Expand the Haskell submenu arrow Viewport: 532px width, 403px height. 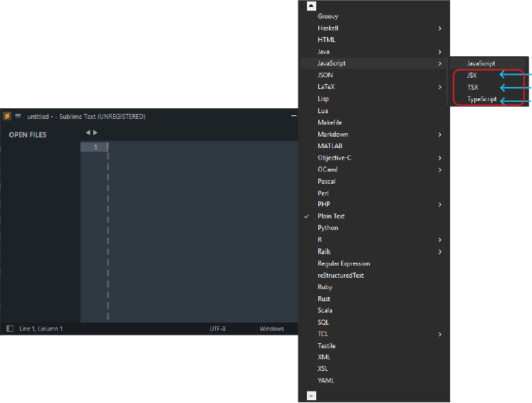(439, 28)
